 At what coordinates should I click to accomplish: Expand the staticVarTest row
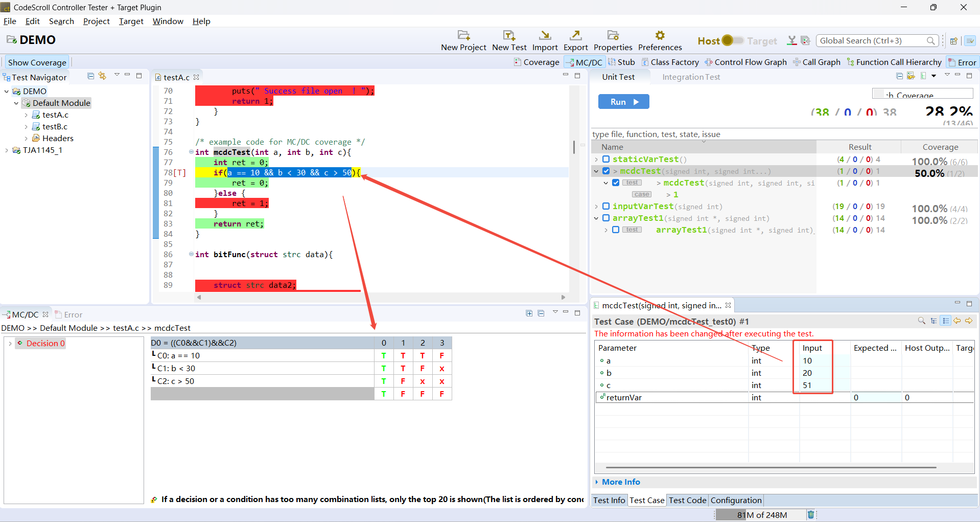tap(596, 160)
